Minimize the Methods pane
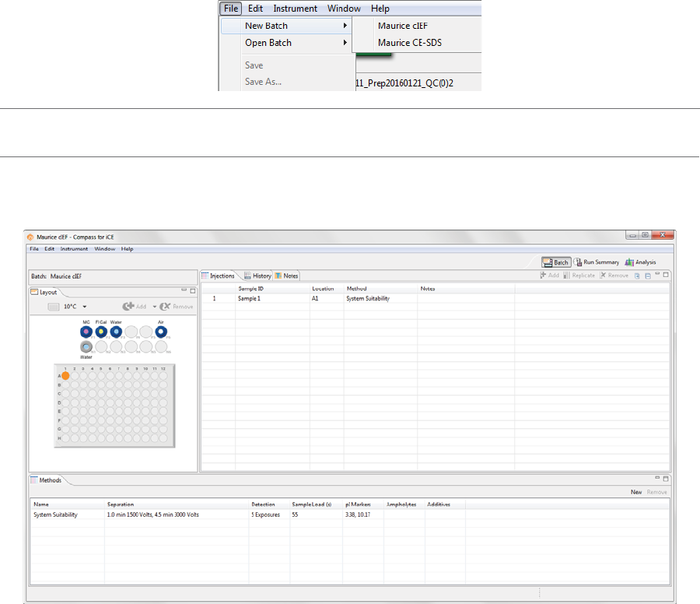 pyautogui.click(x=657, y=477)
